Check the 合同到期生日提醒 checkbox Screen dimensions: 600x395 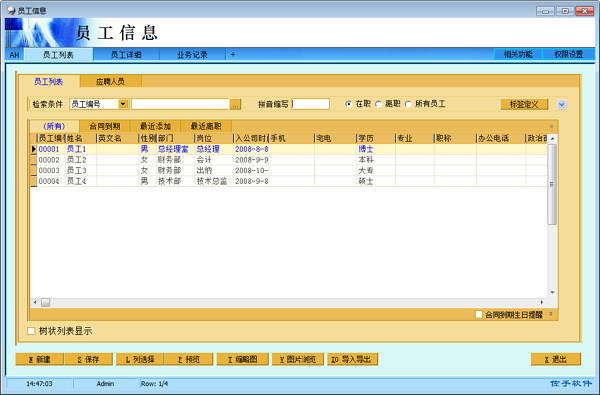click(479, 314)
